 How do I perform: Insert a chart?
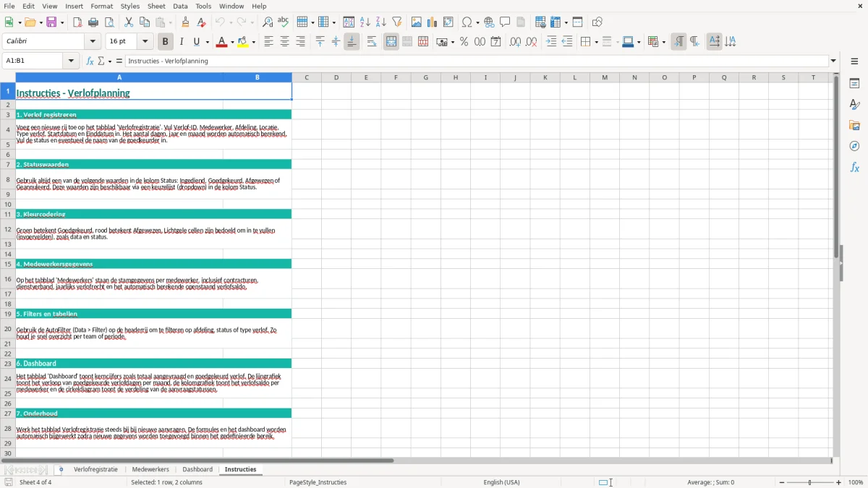433,22
